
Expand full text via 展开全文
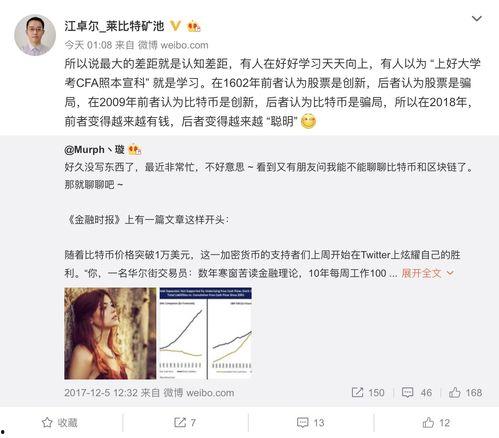427,273
